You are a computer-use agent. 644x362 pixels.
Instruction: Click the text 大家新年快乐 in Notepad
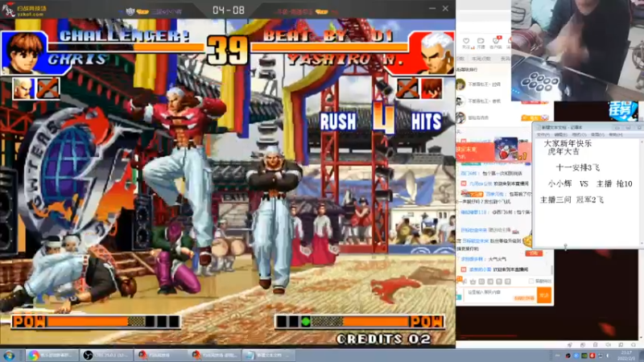click(568, 144)
